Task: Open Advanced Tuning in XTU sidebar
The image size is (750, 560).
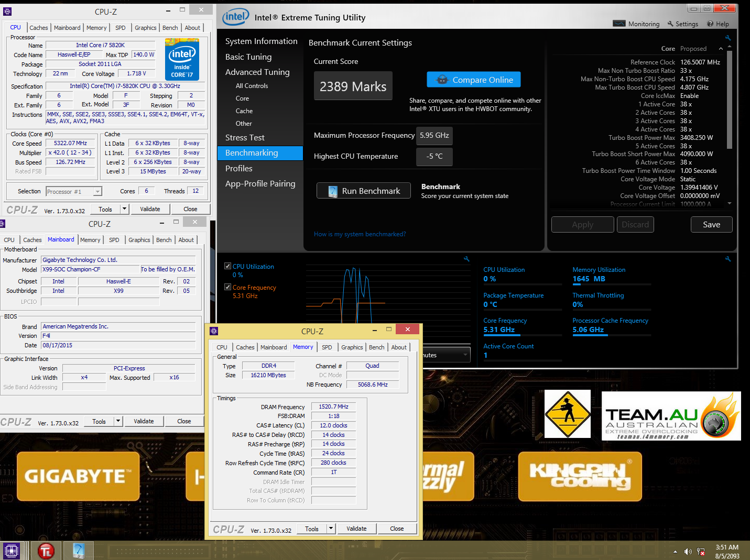Action: click(x=257, y=72)
